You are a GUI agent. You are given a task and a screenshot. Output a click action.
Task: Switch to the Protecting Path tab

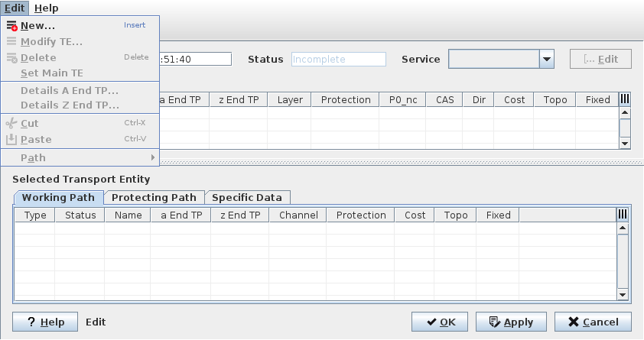click(x=154, y=197)
